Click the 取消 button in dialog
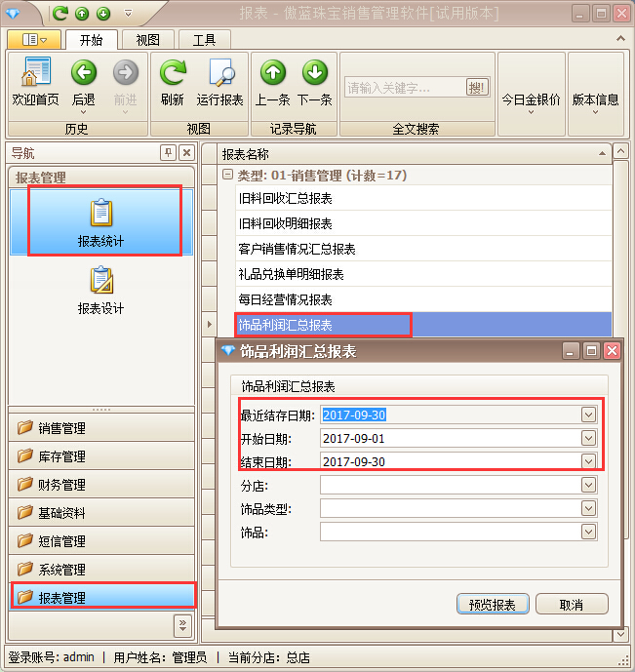The width and height of the screenshot is (635, 672). pyautogui.click(x=572, y=605)
